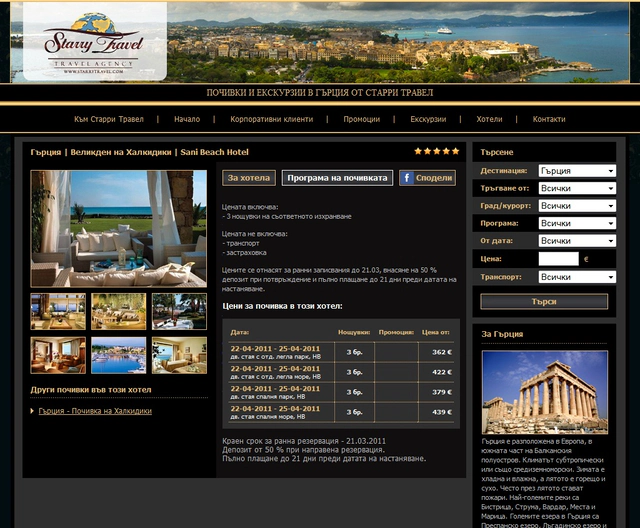Click the Parthenon photo in За Гърция
Image resolution: width=640 pixels, height=528 pixels.
(544, 392)
